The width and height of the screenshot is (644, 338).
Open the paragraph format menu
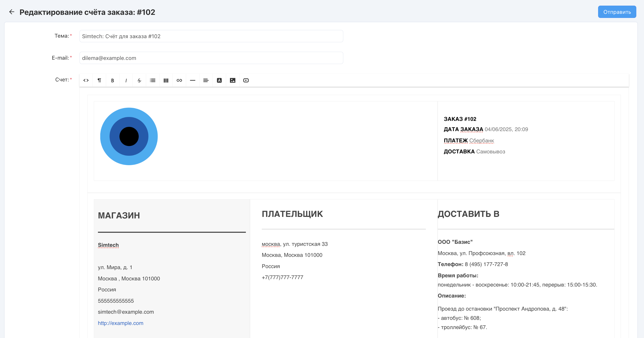[x=99, y=80]
